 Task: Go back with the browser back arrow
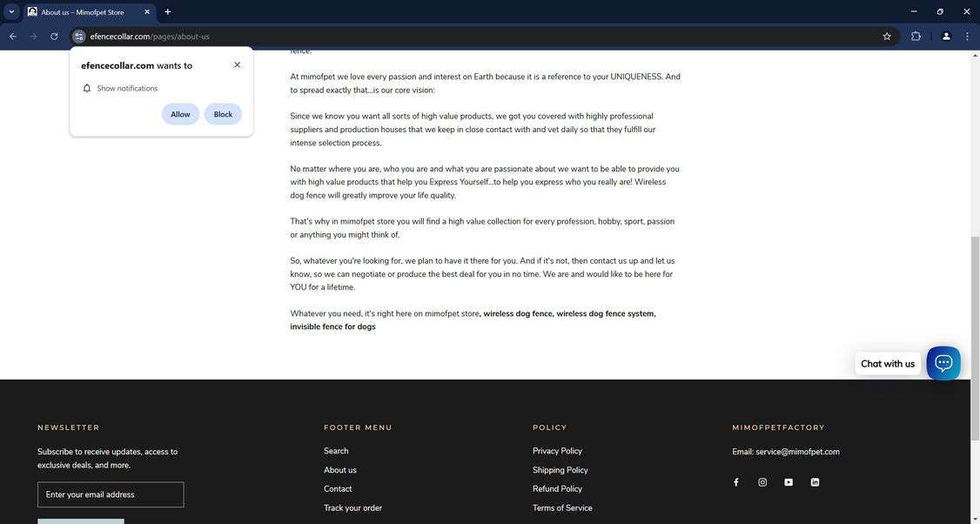(13, 37)
